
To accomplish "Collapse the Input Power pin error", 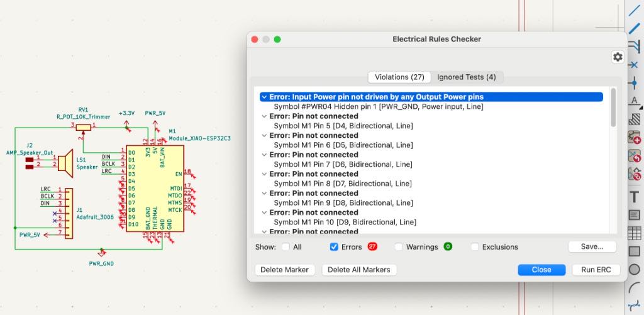I will (x=264, y=97).
